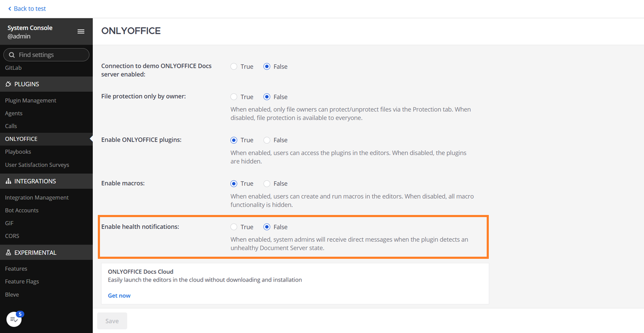Enable health notifications by selecting True
The image size is (644, 333).
(x=234, y=227)
